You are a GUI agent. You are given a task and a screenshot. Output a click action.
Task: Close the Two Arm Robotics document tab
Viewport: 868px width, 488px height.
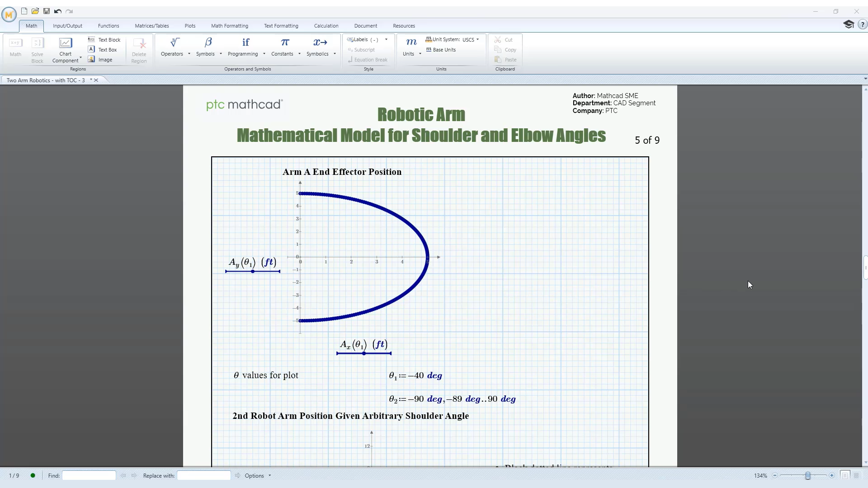96,80
